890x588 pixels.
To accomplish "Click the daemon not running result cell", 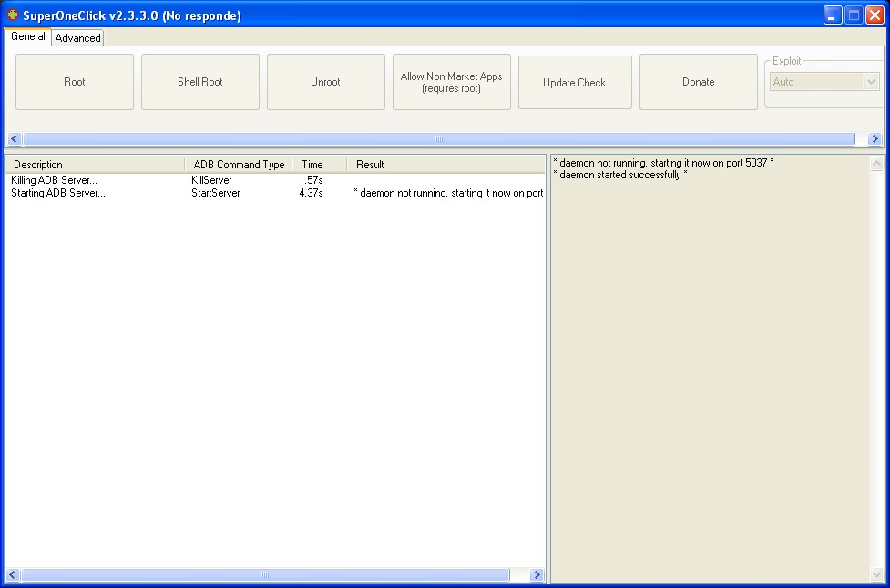I will click(448, 193).
